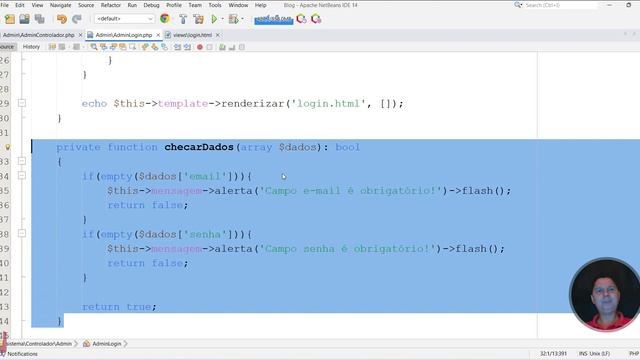Click the Build Project hammer icon

click(x=183, y=19)
